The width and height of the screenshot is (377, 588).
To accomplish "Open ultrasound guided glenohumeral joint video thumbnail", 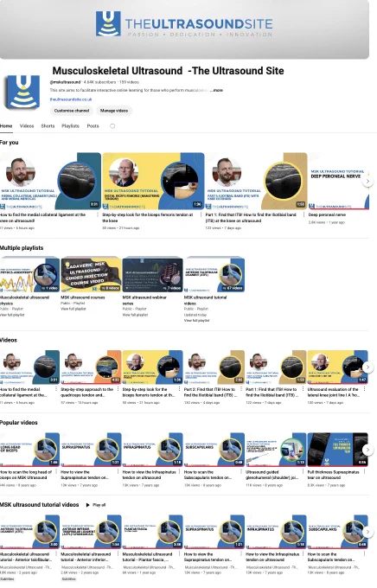I will [x=276, y=450].
